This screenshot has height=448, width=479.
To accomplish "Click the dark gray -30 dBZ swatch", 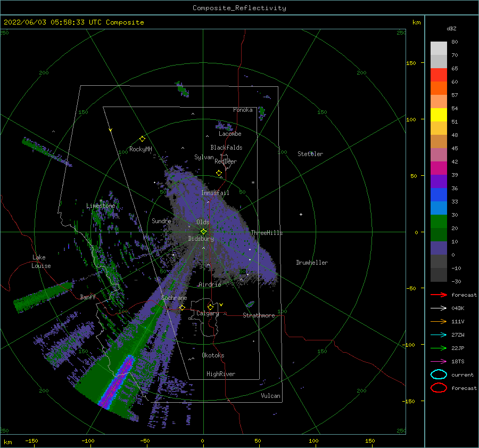I will tap(439, 275).
